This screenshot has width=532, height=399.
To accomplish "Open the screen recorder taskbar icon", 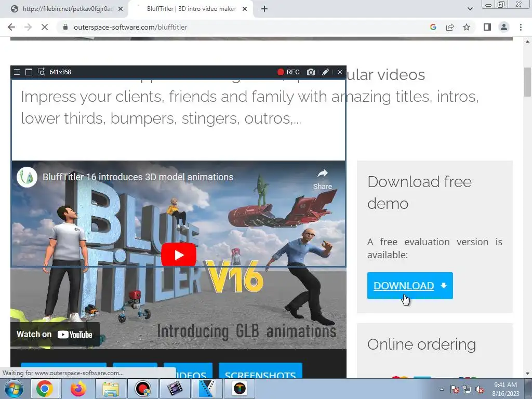I will coord(143,389).
